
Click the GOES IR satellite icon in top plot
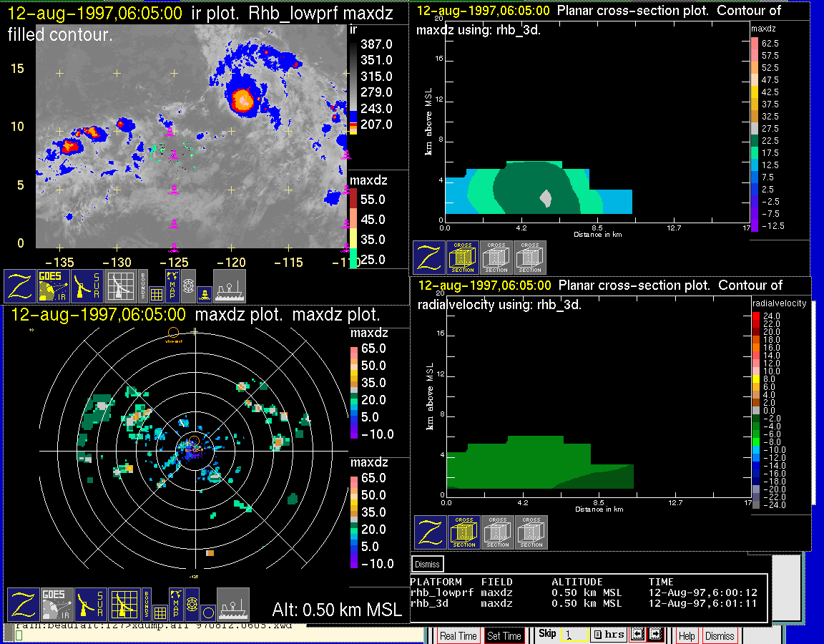[55, 286]
